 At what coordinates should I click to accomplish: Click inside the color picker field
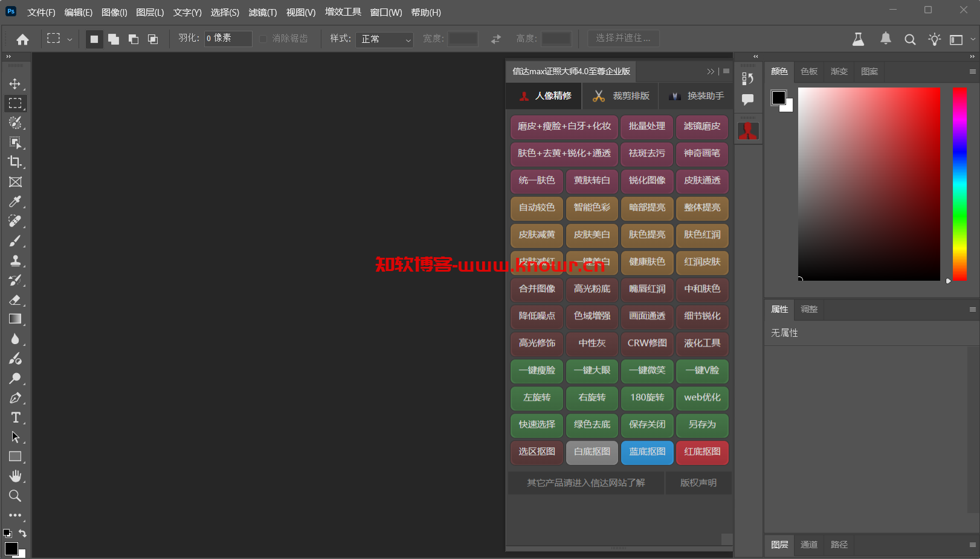tap(869, 184)
